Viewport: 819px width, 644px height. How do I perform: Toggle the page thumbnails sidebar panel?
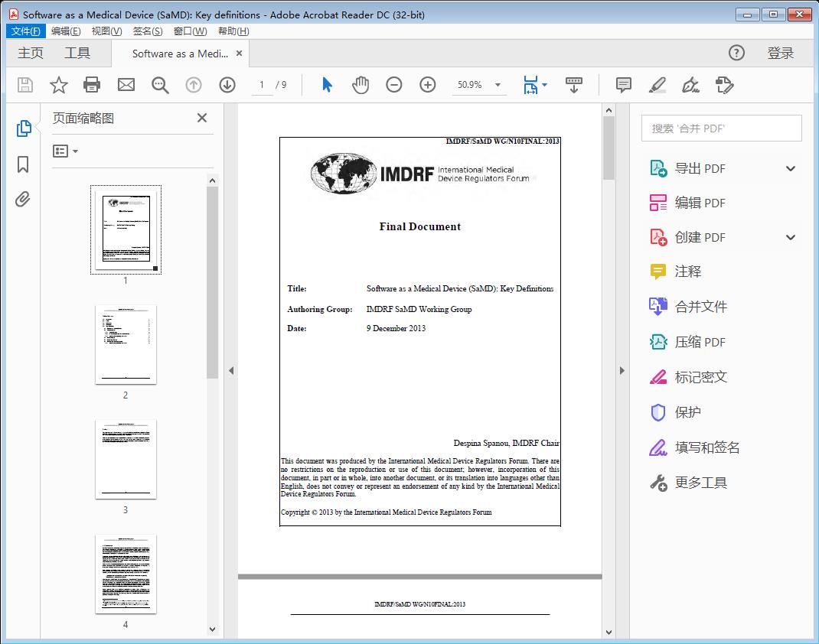(23, 129)
